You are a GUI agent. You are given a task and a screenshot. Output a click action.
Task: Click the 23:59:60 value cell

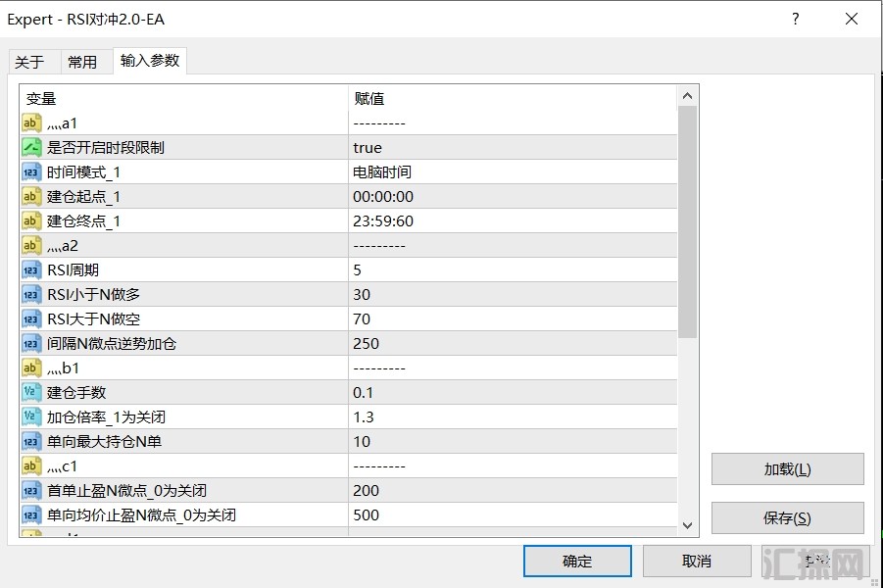[x=513, y=220]
